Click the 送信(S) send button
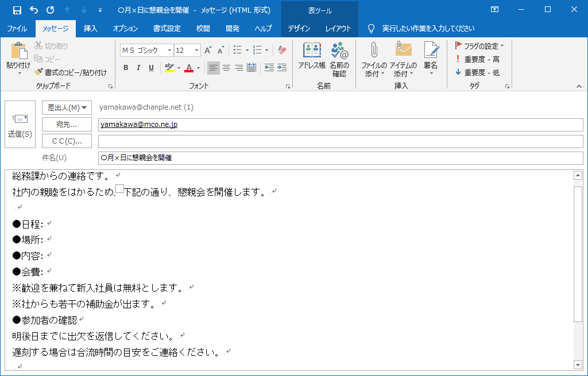Image resolution: width=588 pixels, height=376 pixels. click(x=20, y=125)
